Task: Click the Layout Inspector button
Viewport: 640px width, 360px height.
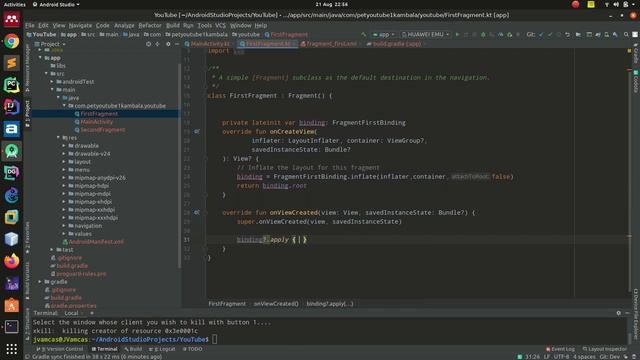Action: [x=604, y=349]
